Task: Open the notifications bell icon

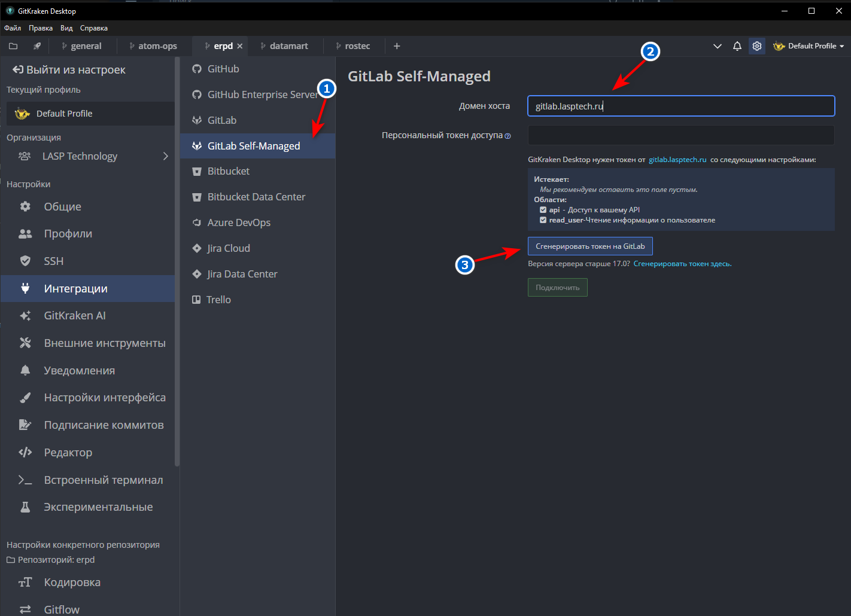Action: coord(737,46)
